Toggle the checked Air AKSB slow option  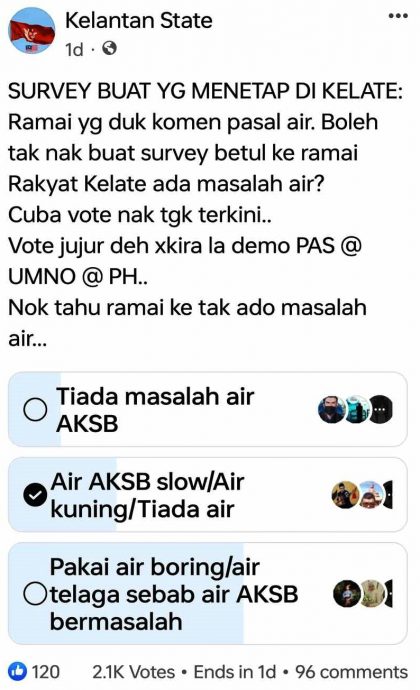pyautogui.click(x=35, y=495)
